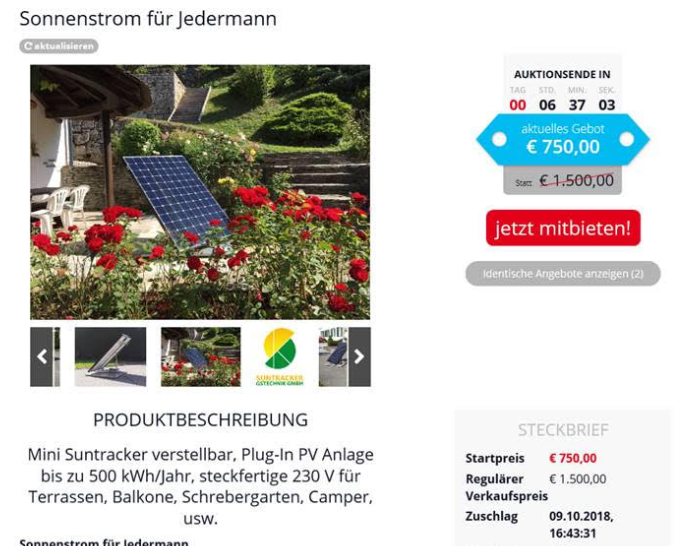The width and height of the screenshot is (692, 546).
Task: Select the partially hidden leftmost thumbnail
Action: pos(56,357)
